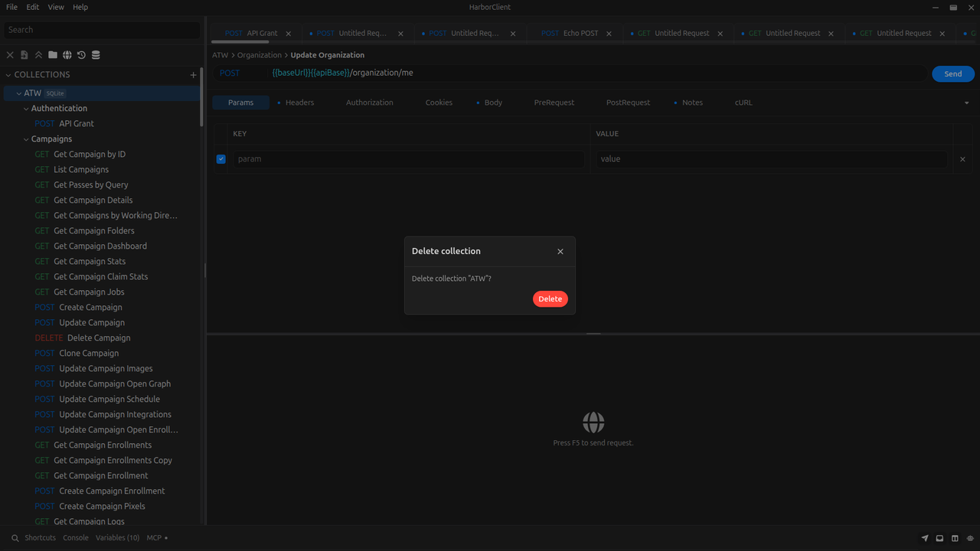Open the View menu
This screenshot has width=980, height=551.
click(x=56, y=7)
